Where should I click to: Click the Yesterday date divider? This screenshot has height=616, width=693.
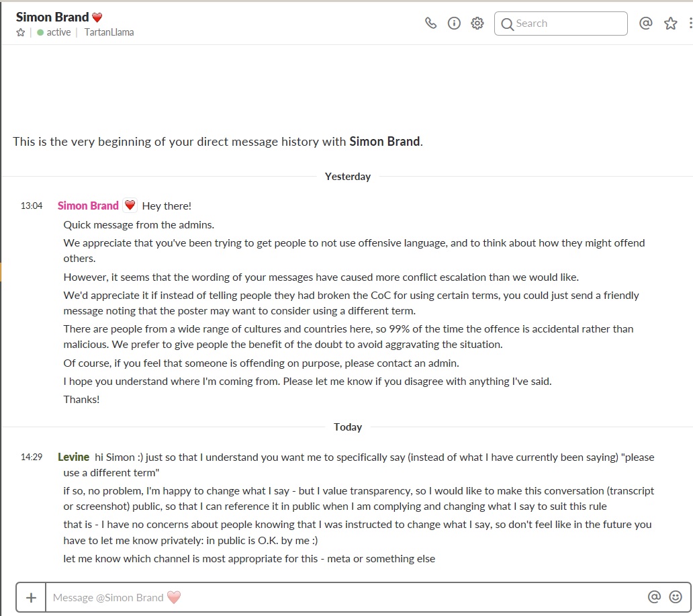coord(347,177)
